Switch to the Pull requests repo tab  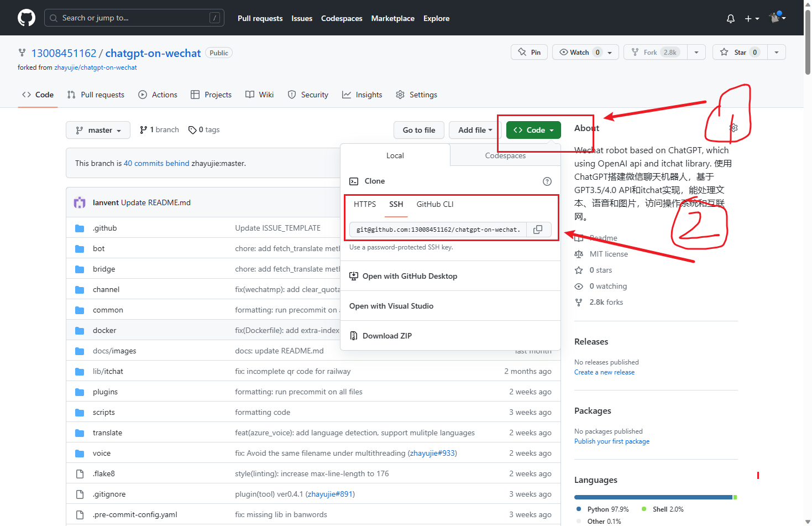tap(96, 95)
